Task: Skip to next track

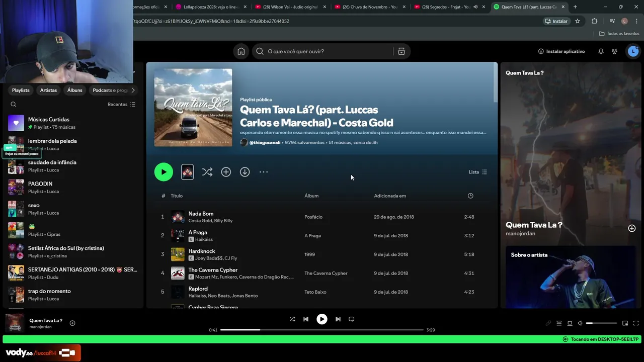Action: coord(338,319)
